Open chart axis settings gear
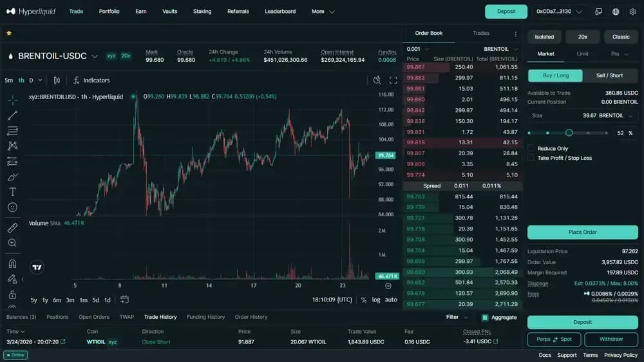The height and width of the screenshot is (362, 644). click(x=388, y=285)
